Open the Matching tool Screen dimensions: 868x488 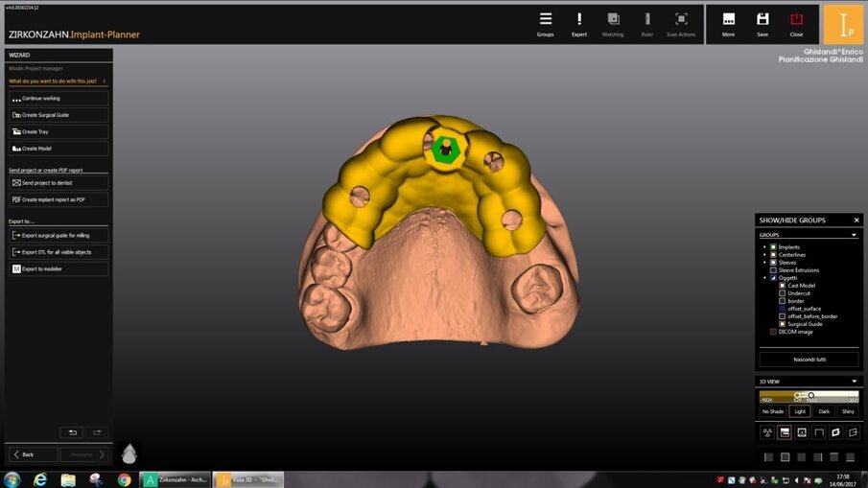[613, 25]
